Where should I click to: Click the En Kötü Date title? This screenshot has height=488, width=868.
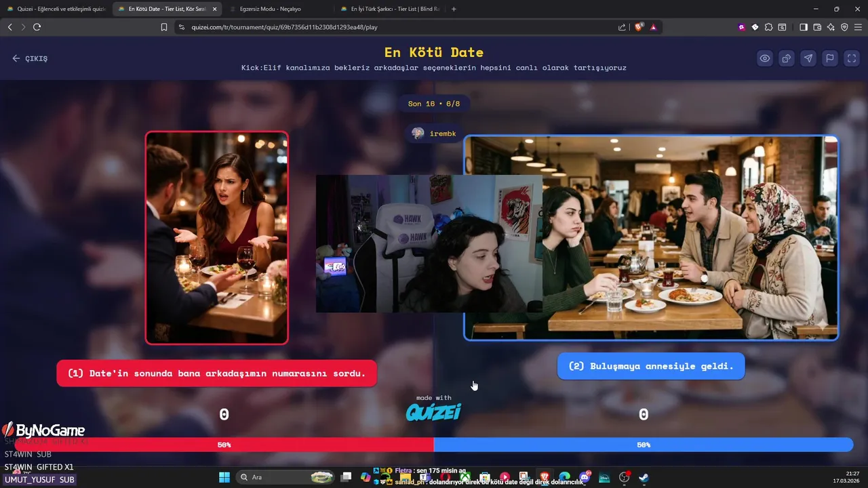(434, 52)
